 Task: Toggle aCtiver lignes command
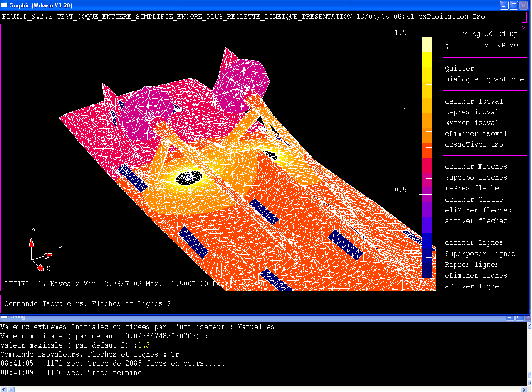coord(474,286)
